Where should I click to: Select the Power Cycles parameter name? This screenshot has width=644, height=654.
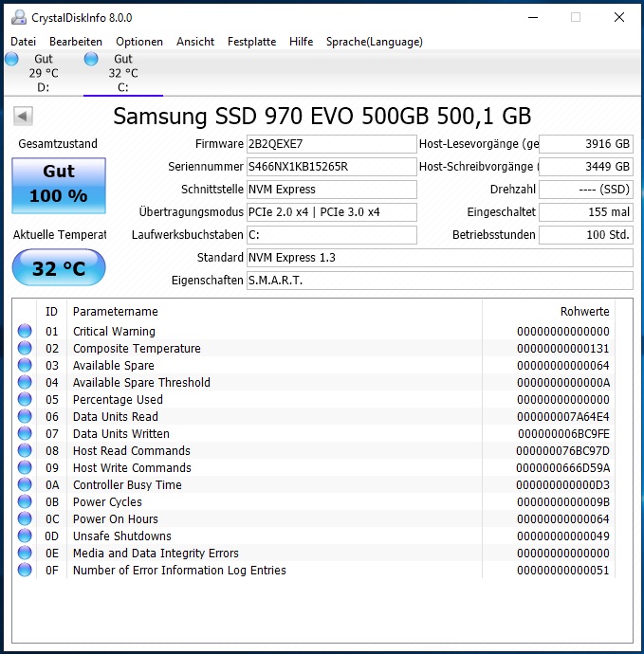coord(107,502)
